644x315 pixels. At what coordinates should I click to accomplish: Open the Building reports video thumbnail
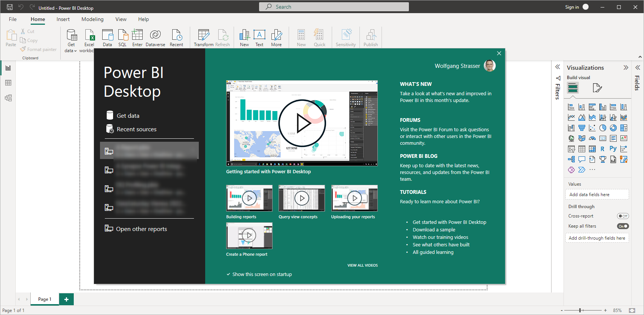[x=249, y=198]
